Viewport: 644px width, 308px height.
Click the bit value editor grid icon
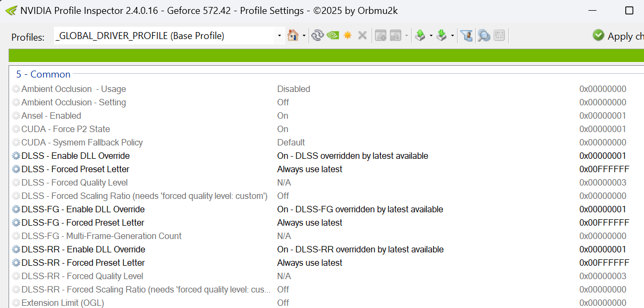tap(499, 35)
